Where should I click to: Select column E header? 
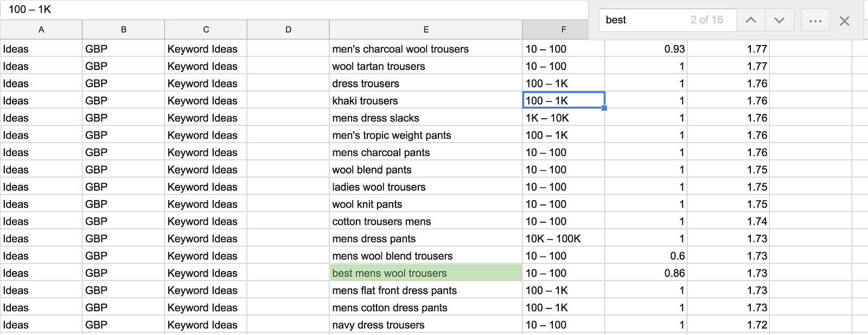coord(426,30)
